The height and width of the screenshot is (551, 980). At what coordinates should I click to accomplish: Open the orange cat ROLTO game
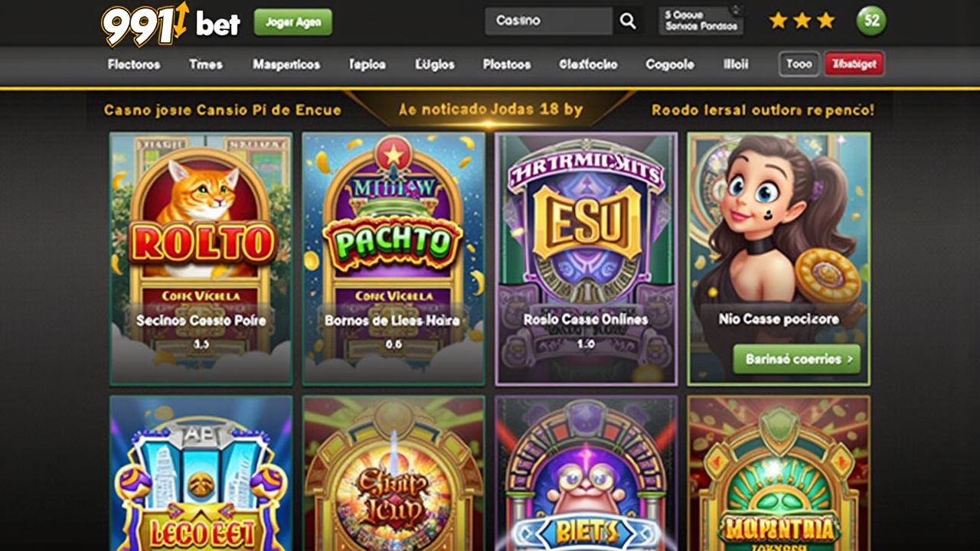[x=201, y=259]
